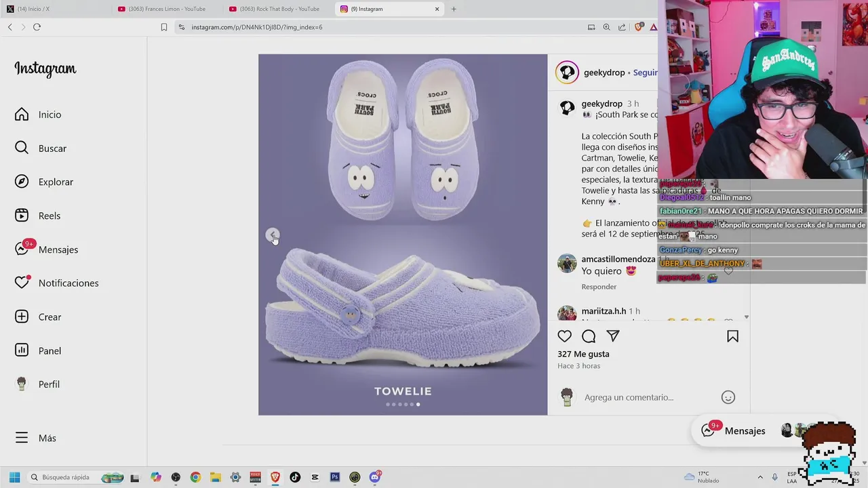Switch to Rock That Body YouTube tab
Screen dimensions: 868x488
[278, 9]
